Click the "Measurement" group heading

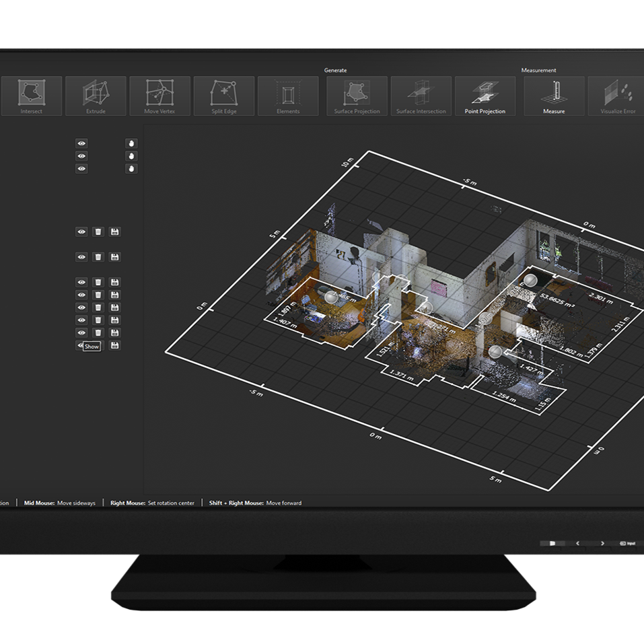(x=539, y=70)
